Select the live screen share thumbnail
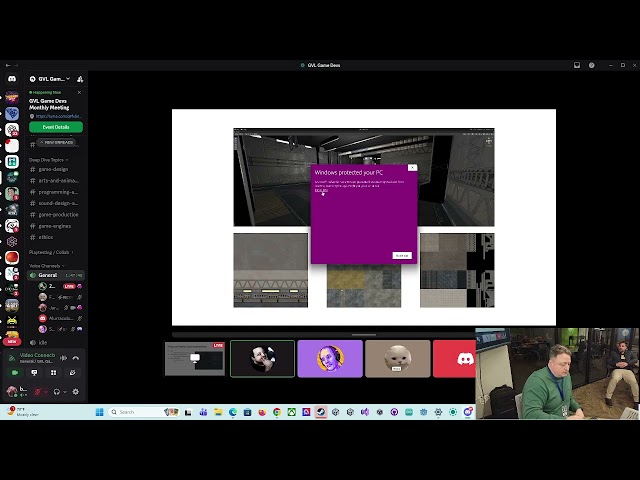Viewport: 640px width, 480px height. (195, 359)
